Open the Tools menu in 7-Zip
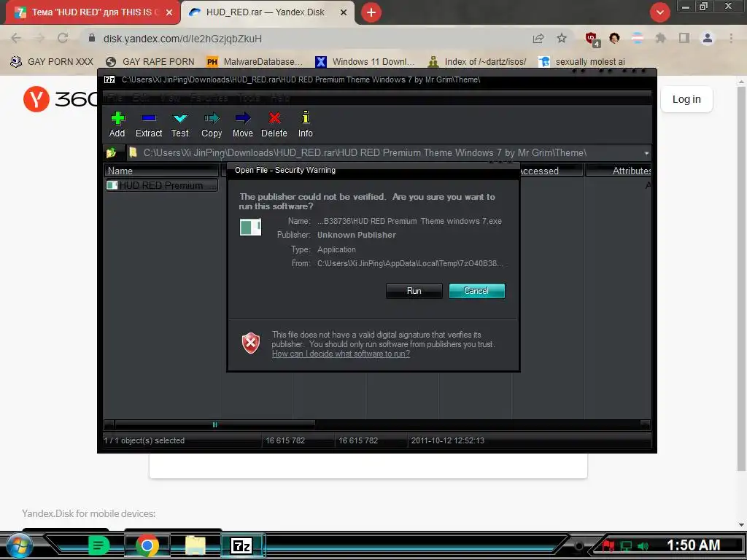This screenshot has height=560, width=747. [249, 98]
